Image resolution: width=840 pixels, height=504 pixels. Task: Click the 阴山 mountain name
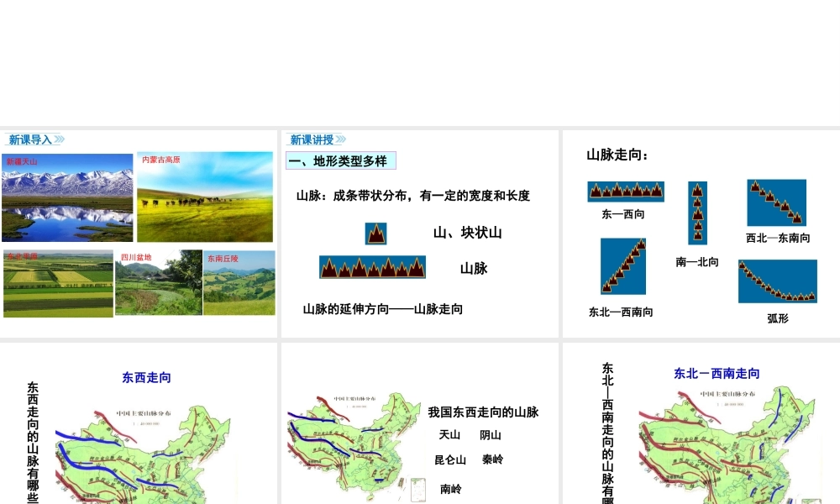(491, 435)
